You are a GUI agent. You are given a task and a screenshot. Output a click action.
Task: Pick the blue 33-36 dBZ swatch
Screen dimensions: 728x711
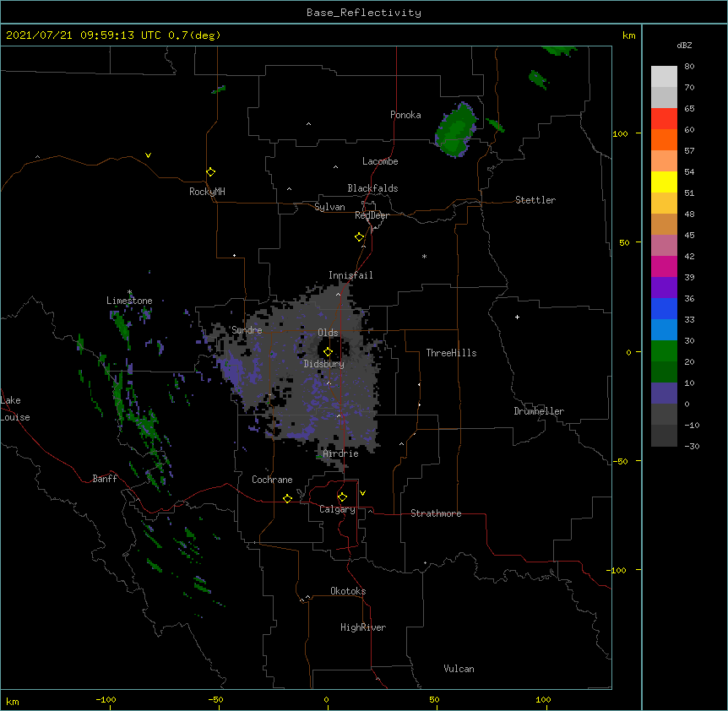[664, 308]
